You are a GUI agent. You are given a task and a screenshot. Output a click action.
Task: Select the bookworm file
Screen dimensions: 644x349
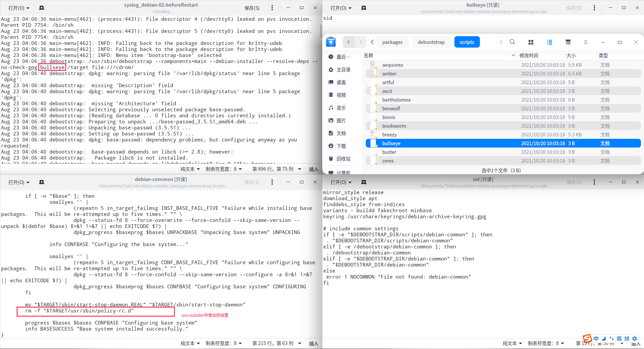[503, 126]
